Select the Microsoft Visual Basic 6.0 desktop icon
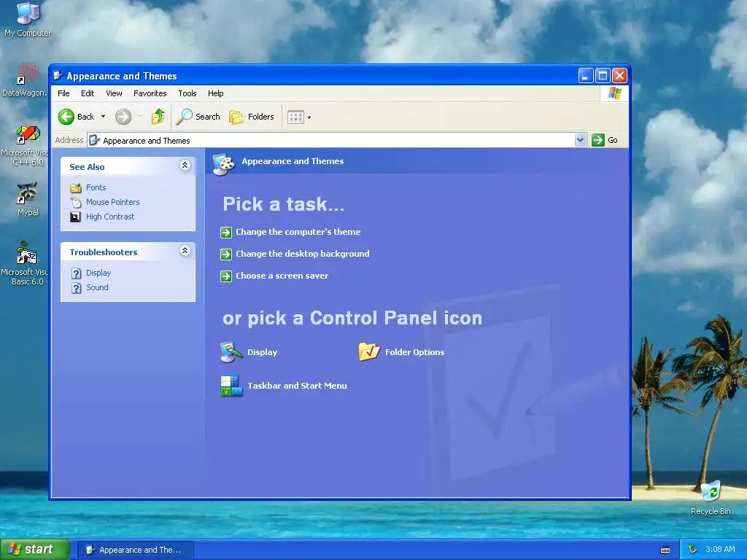The width and height of the screenshot is (747, 560). pos(25,263)
